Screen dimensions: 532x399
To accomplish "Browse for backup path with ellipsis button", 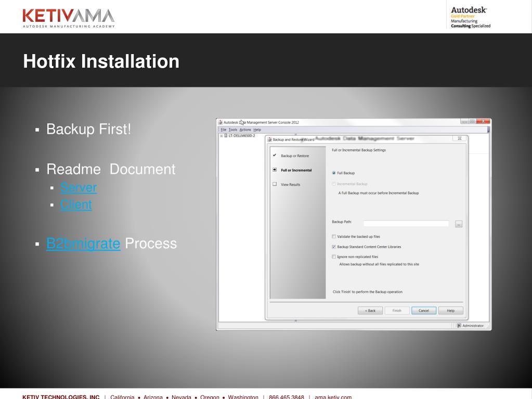I will tap(459, 224).
